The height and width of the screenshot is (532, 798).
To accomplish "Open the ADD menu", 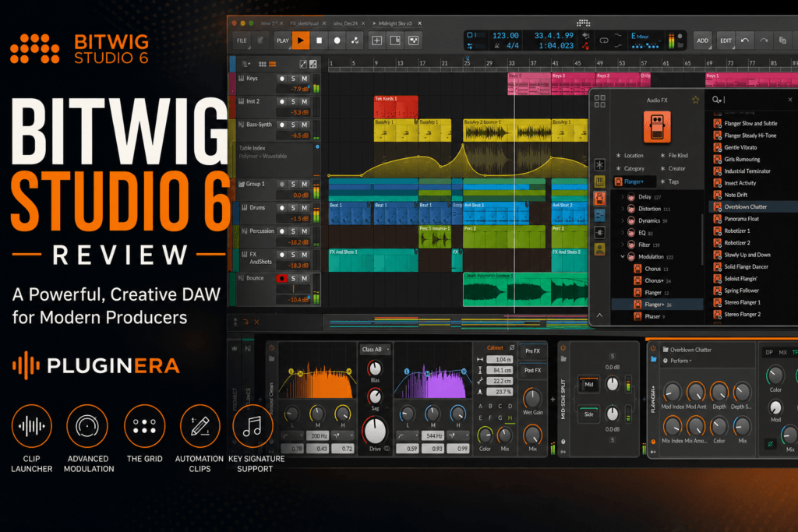I will coord(702,41).
